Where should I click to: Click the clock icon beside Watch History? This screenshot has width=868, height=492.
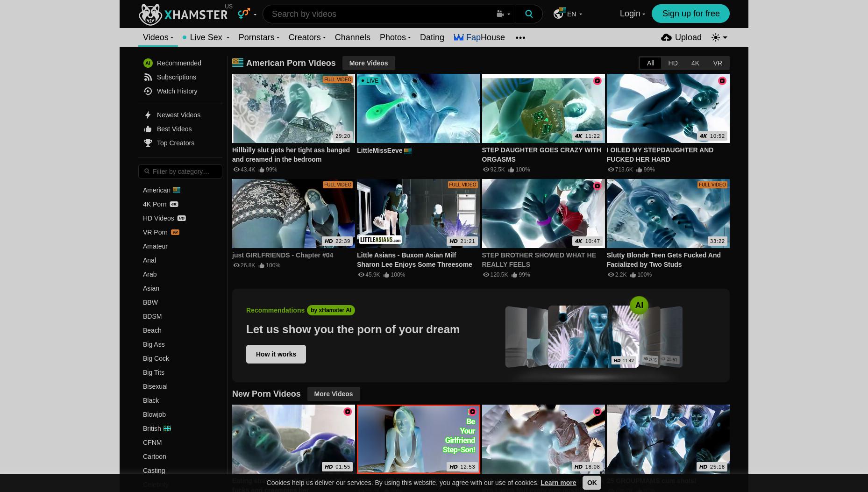[148, 91]
